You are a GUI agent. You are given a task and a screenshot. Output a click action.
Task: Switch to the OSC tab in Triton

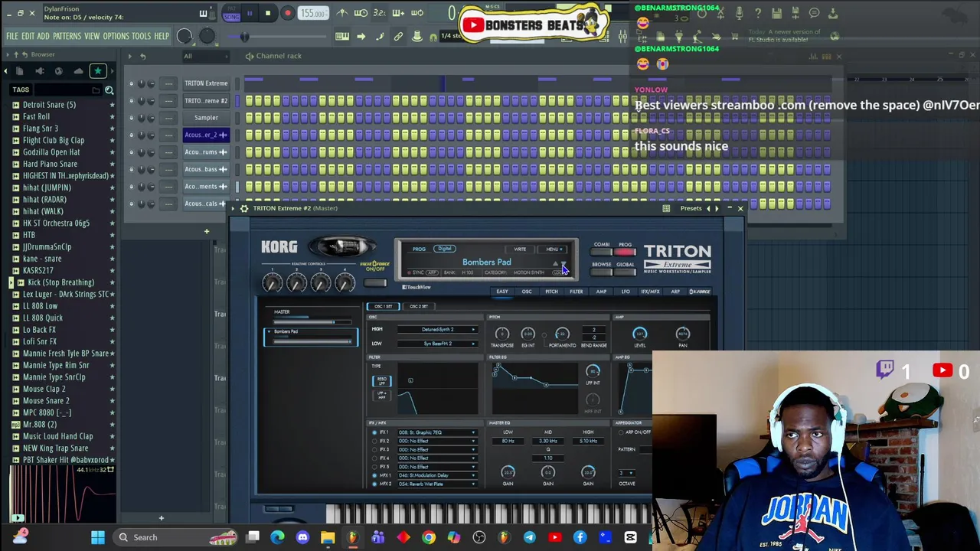(527, 292)
